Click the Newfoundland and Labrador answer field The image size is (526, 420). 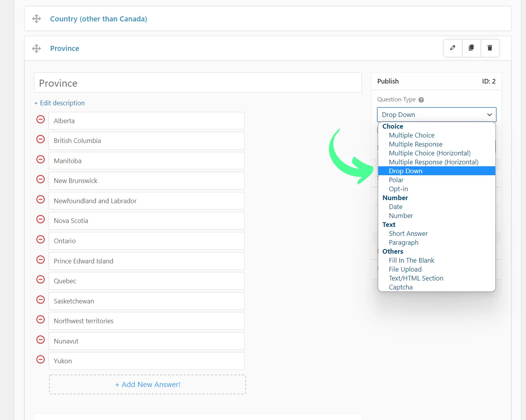[x=147, y=201]
